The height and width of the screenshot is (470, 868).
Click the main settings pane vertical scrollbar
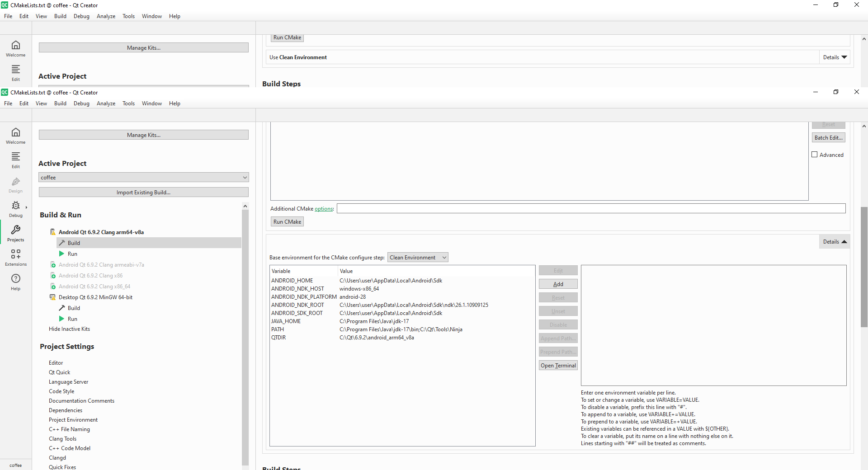pos(864,267)
